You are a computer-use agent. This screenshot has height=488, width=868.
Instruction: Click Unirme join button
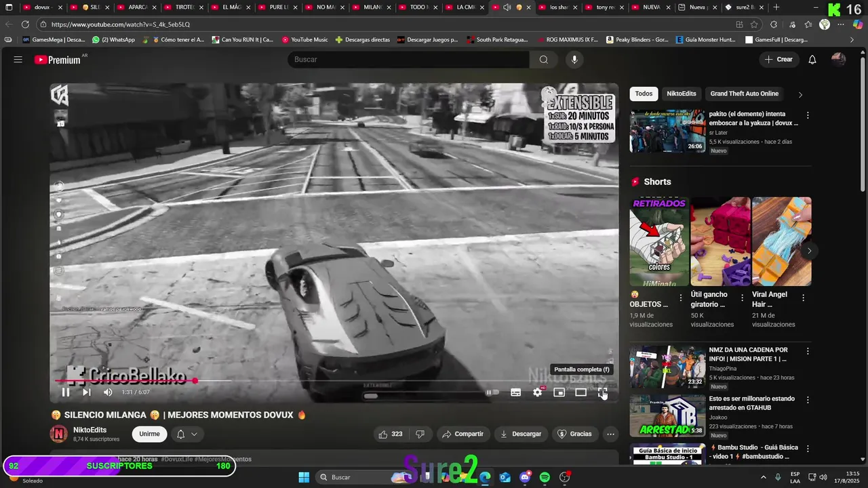149,434
